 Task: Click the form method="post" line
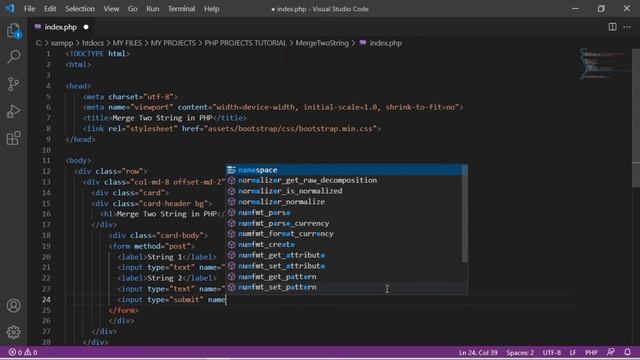pyautogui.click(x=152, y=246)
